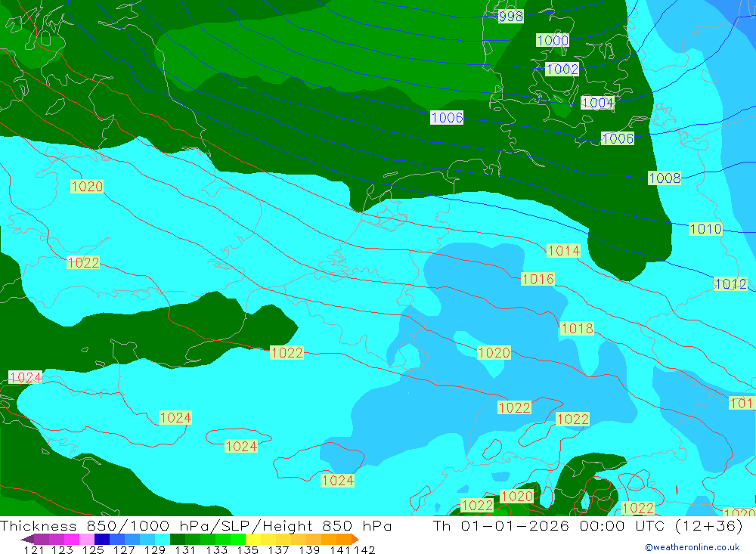Click the 1010 isobar label
Screen dimensions: 756x554
(705, 228)
